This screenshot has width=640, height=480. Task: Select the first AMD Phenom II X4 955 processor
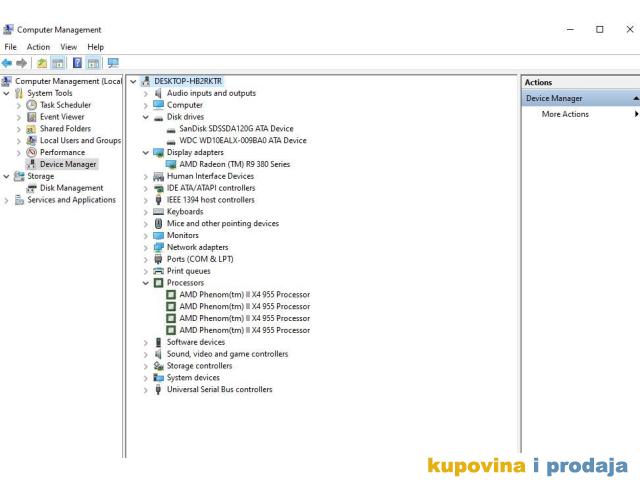pos(244,295)
